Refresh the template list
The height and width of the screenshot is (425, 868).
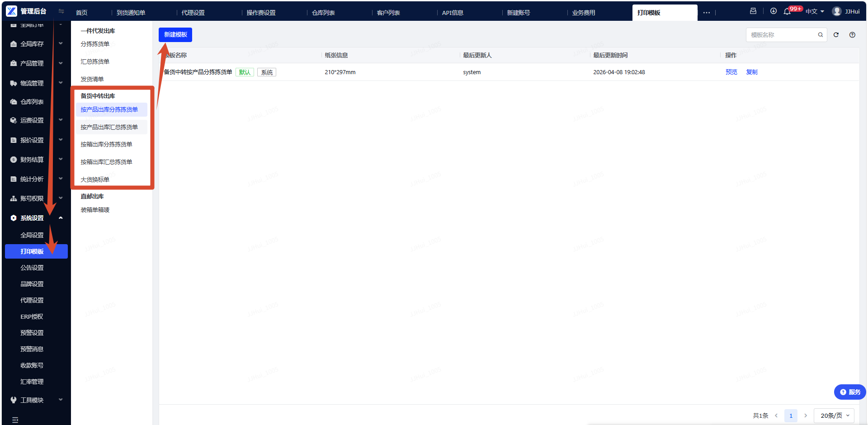(x=836, y=35)
